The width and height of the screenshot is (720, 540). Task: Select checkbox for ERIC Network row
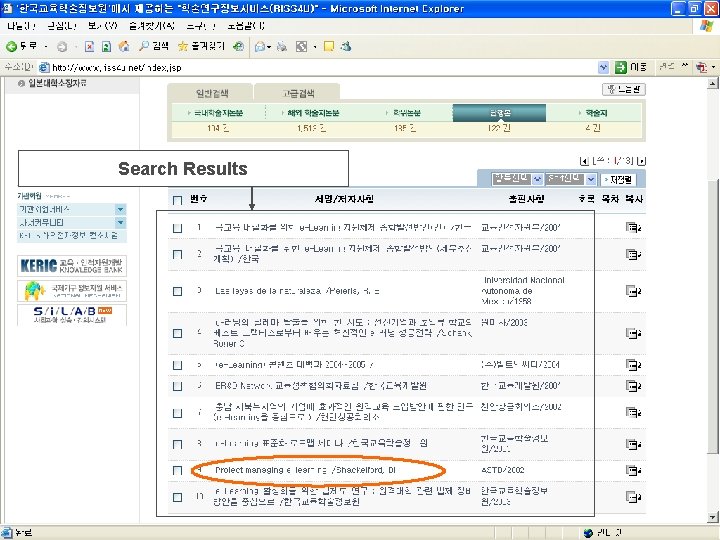(x=178, y=386)
